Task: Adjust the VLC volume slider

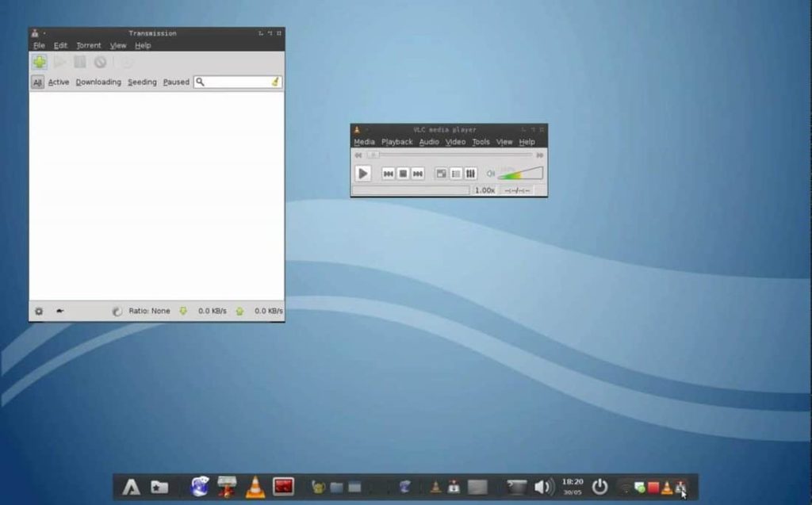Action: pos(519,173)
